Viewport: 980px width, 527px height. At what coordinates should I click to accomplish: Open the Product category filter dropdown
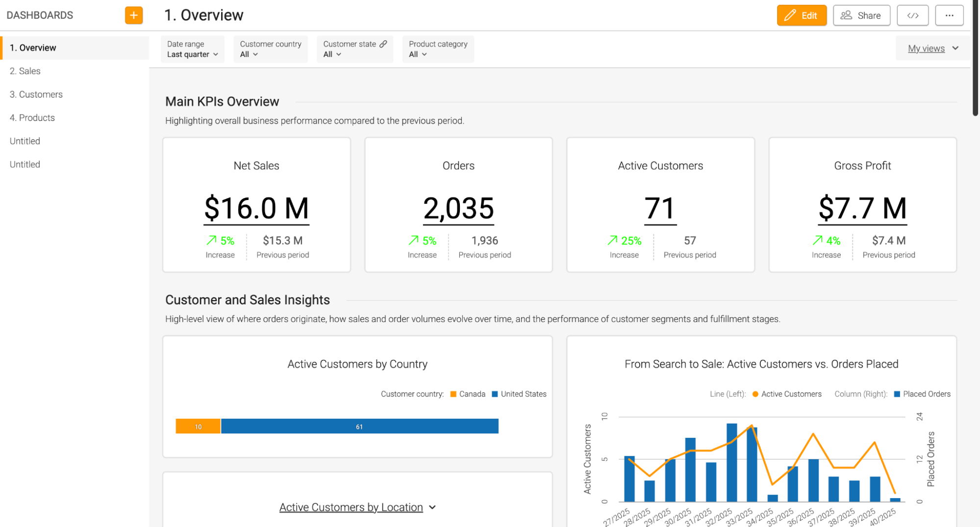click(x=418, y=54)
